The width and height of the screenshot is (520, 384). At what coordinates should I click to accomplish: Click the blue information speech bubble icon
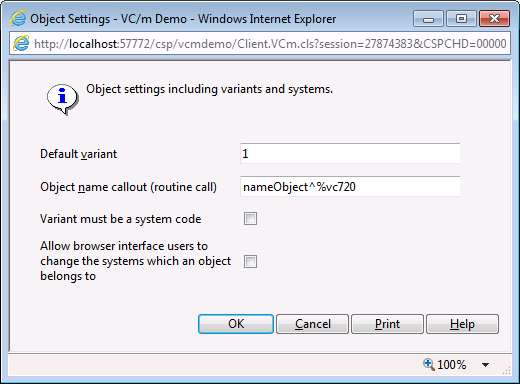click(x=62, y=99)
